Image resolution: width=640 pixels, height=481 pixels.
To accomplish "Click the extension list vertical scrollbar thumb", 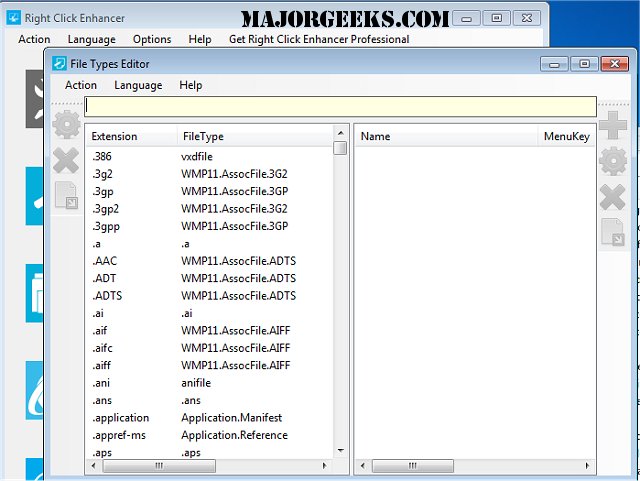I will (x=340, y=148).
